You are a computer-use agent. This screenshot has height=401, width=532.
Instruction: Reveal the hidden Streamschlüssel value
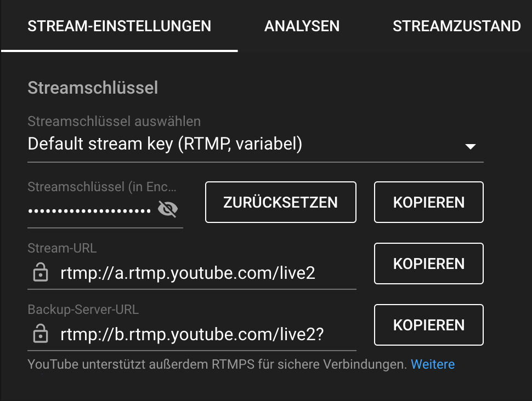click(168, 209)
